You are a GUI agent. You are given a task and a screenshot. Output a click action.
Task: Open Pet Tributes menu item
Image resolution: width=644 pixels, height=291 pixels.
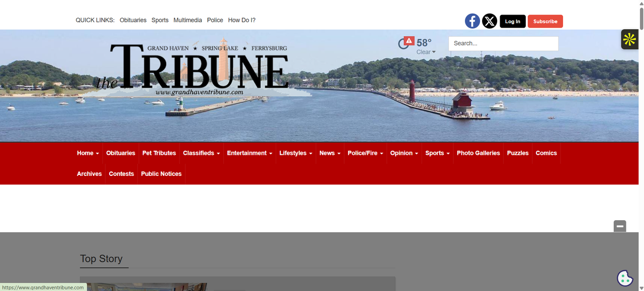click(x=159, y=153)
